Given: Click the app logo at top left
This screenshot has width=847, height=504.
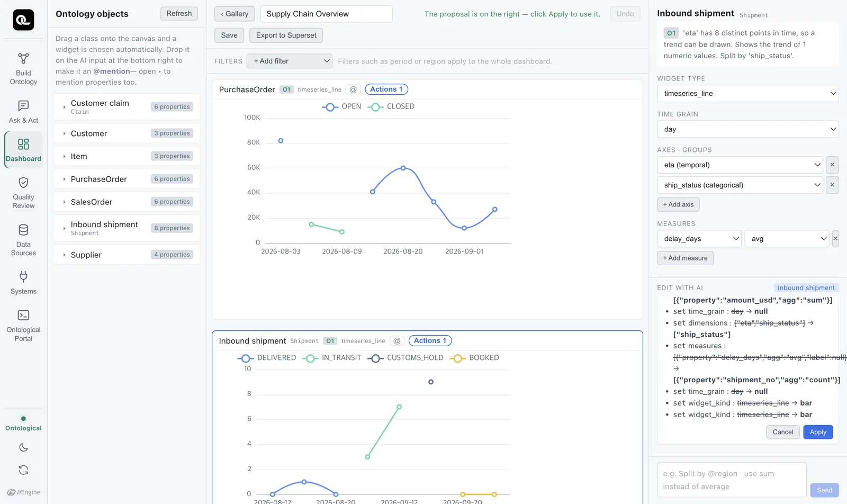Looking at the screenshot, I should 23,20.
